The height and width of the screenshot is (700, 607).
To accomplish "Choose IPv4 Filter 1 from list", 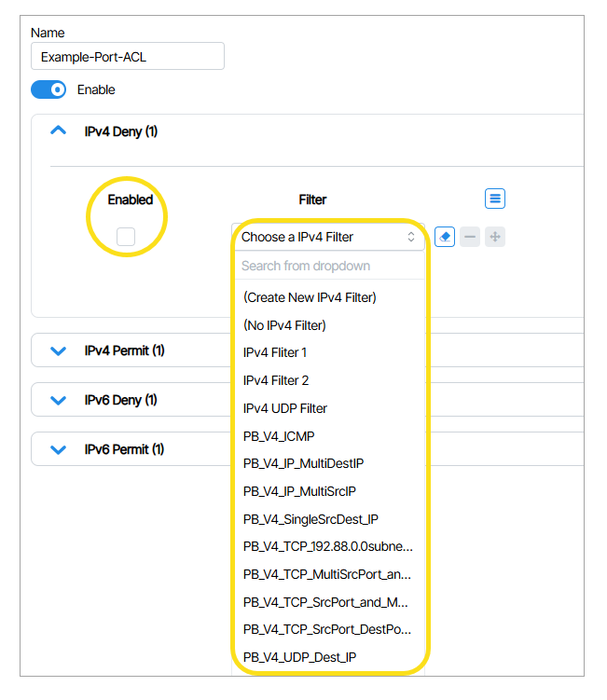I will [x=275, y=352].
